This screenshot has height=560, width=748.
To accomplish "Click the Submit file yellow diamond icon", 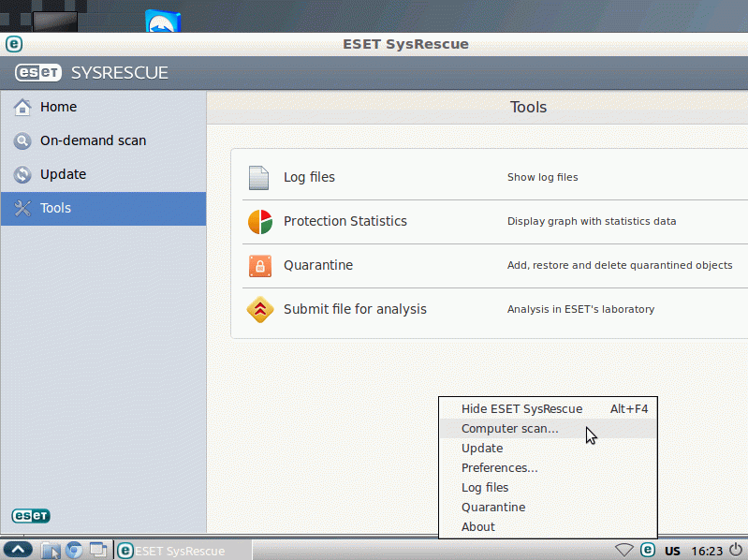I will pos(260,310).
